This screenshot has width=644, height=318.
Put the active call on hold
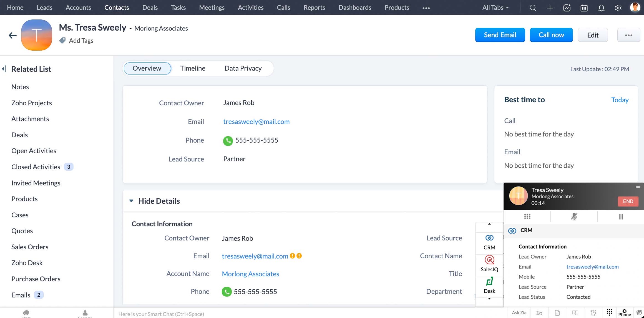pyautogui.click(x=621, y=216)
